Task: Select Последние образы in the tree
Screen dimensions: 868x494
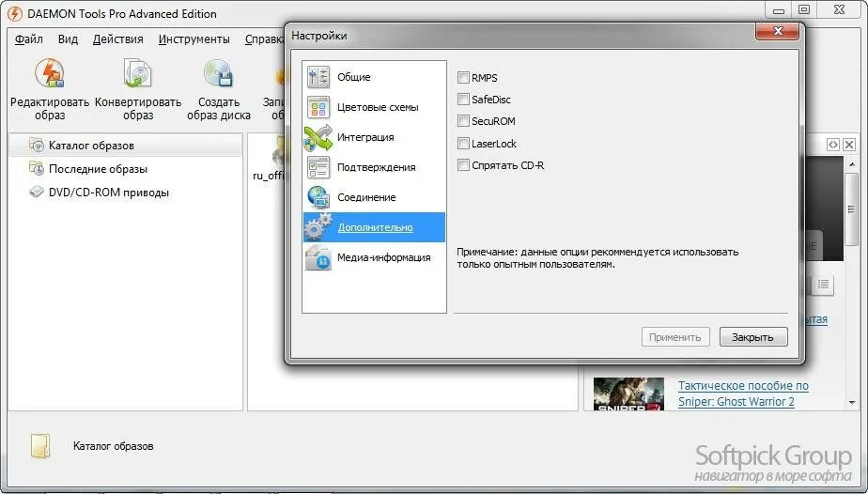Action: point(98,169)
